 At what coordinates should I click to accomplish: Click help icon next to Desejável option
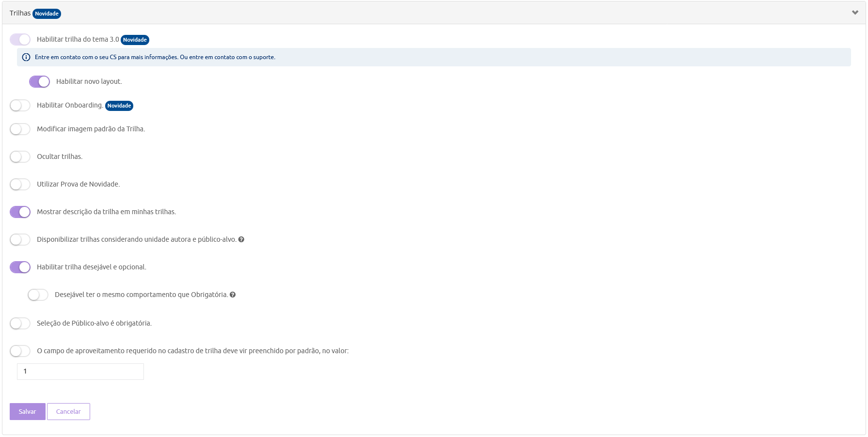(x=233, y=295)
